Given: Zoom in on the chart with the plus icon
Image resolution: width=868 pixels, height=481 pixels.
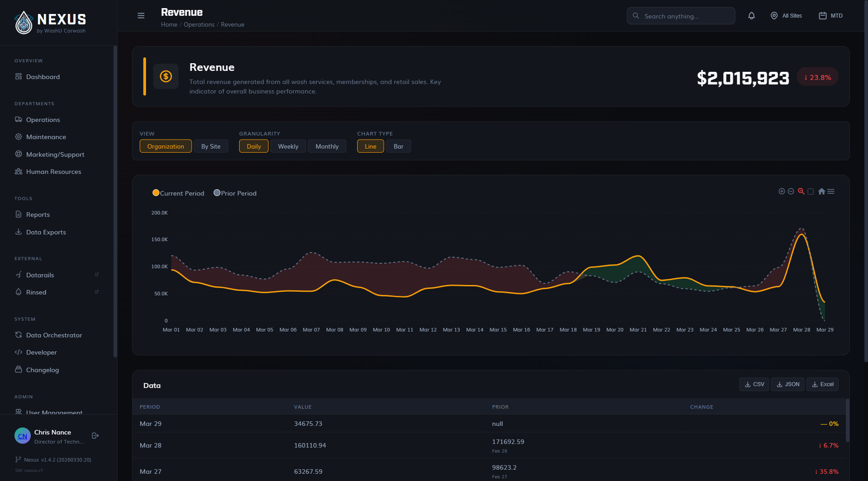Looking at the screenshot, I should (782, 191).
